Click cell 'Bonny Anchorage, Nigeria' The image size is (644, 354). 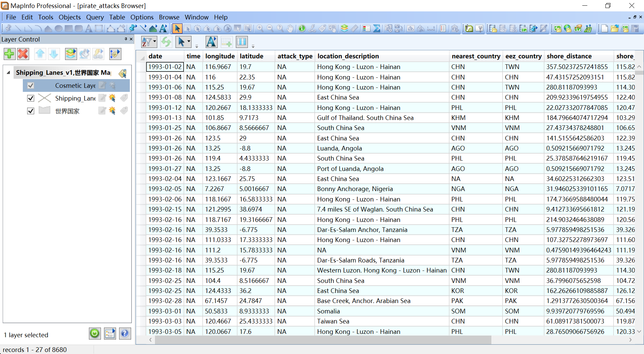[382, 189]
